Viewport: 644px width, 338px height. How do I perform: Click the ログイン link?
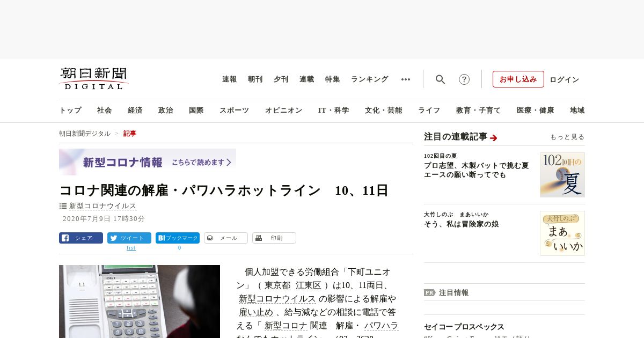point(565,79)
